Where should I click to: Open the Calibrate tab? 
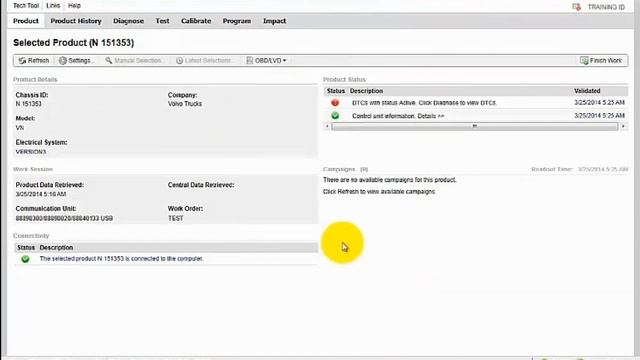(x=196, y=21)
